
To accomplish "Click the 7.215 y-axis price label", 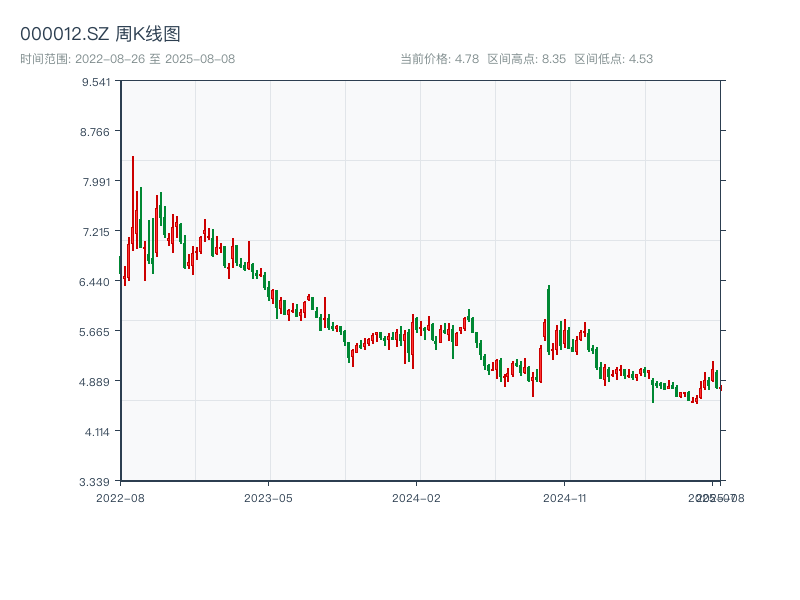I will click(x=97, y=231).
